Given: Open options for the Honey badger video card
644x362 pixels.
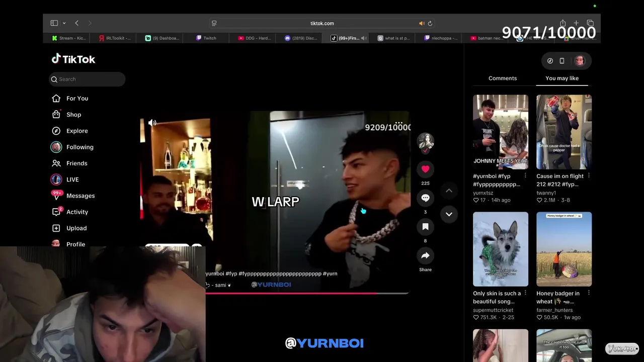Looking at the screenshot, I should point(589,293).
